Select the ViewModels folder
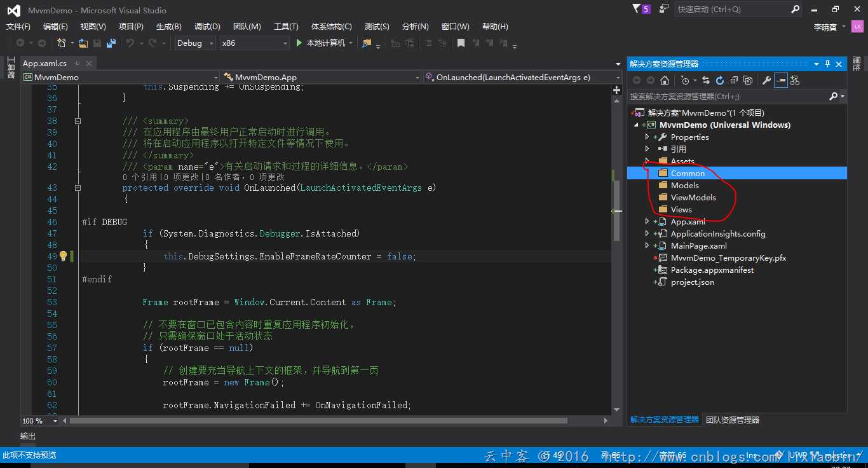Image resolution: width=868 pixels, height=468 pixels. tap(693, 197)
